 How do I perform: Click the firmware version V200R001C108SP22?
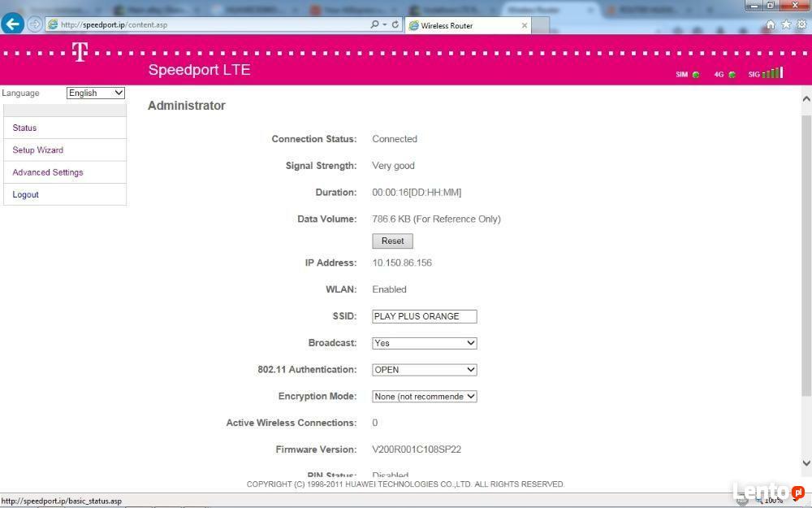point(417,449)
